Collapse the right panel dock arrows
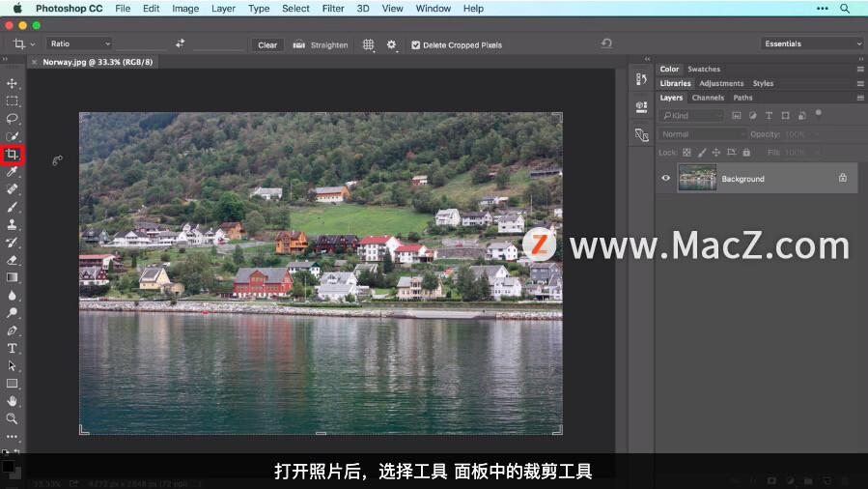The width and height of the screenshot is (868, 489). tap(861, 59)
